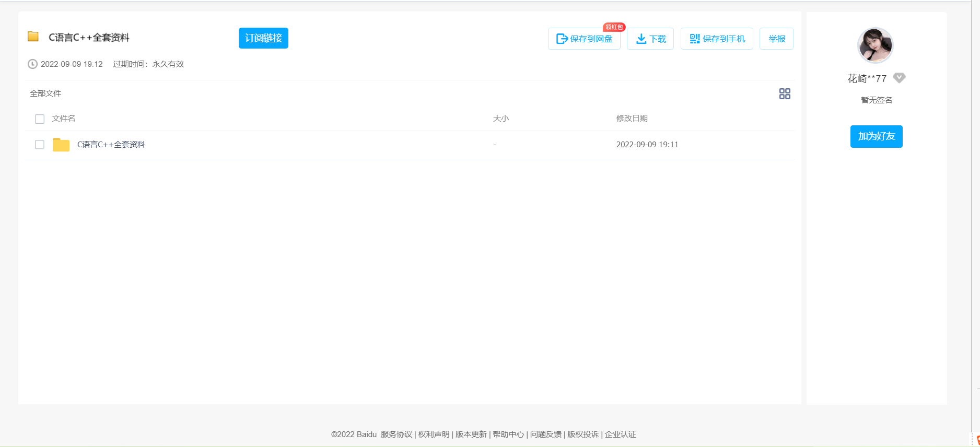980x447 pixels.
Task: Report the share via 举报 button
Action: 776,39
